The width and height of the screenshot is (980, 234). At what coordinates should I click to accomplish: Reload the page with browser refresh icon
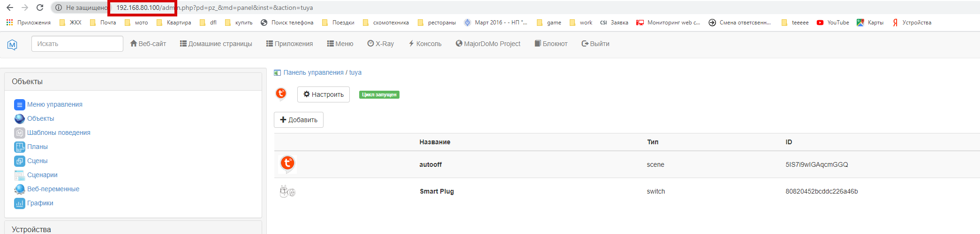pyautogui.click(x=40, y=8)
